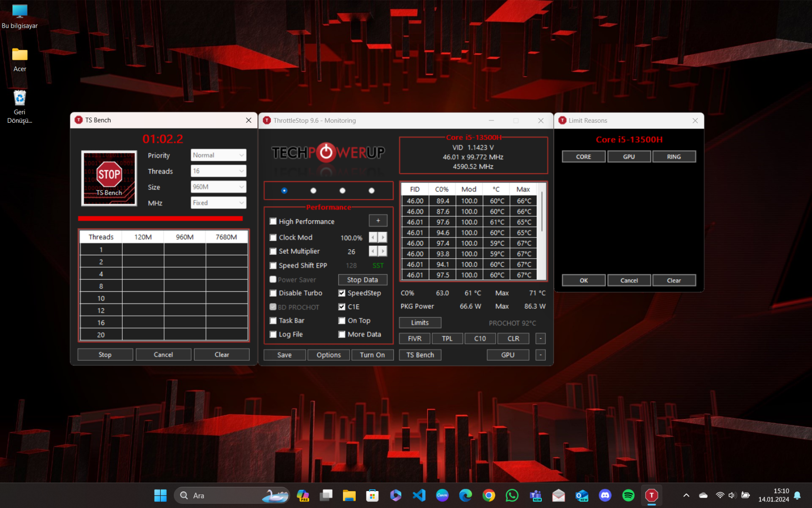The width and height of the screenshot is (812, 508).
Task: Stop the TS Bench benchmark
Action: (x=105, y=355)
